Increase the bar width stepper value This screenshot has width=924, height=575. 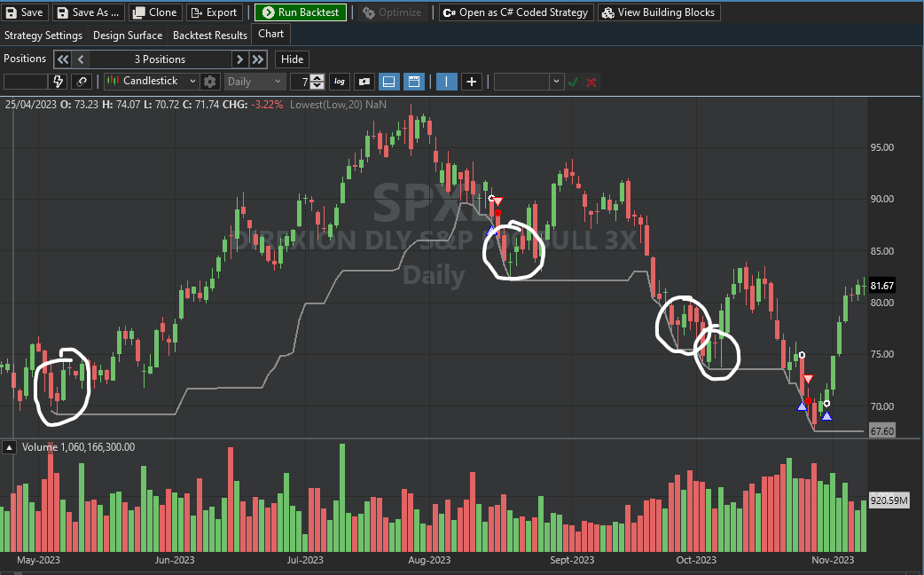(x=317, y=78)
